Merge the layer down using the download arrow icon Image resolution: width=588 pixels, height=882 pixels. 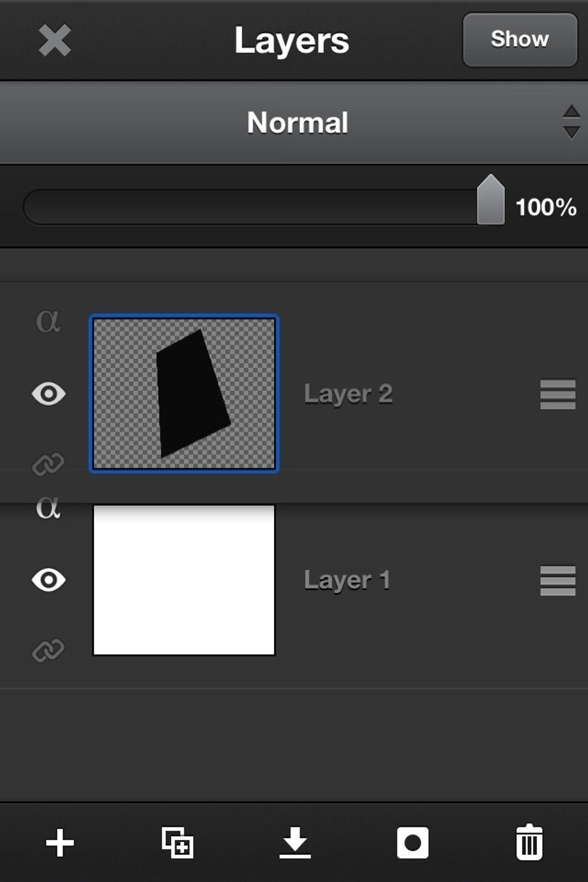tap(294, 843)
